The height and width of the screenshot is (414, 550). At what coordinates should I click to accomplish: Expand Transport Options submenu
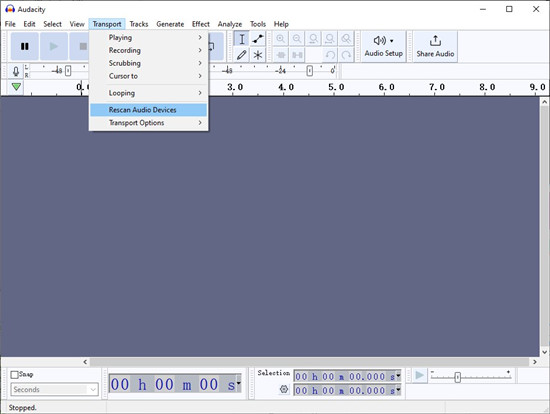[x=149, y=123]
